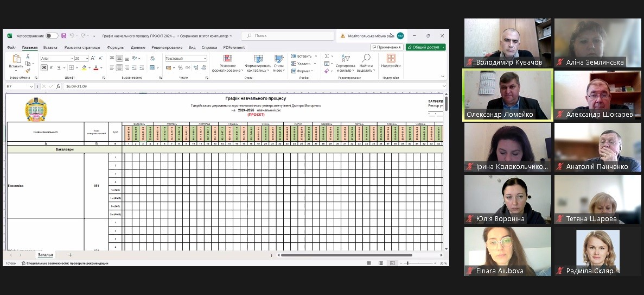The height and width of the screenshot is (295, 644).
Task: Click the Borders grid icon
Action: click(72, 67)
